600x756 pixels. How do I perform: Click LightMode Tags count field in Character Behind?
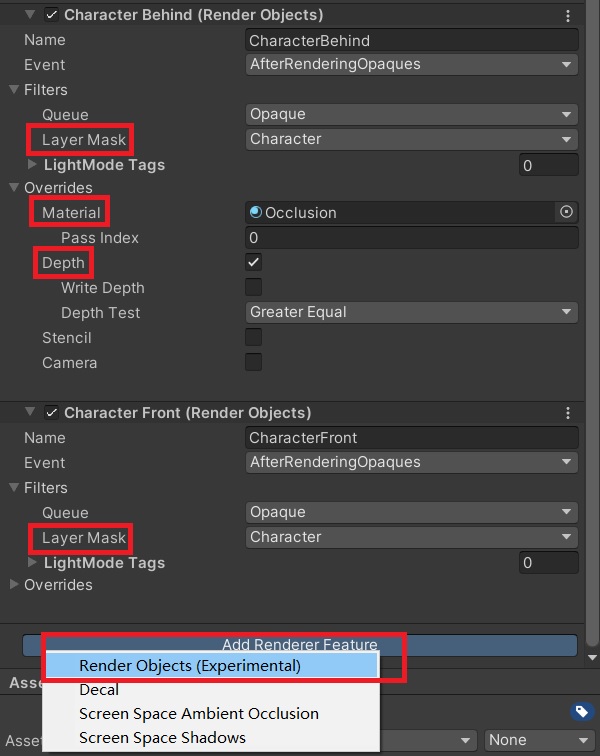coord(548,165)
